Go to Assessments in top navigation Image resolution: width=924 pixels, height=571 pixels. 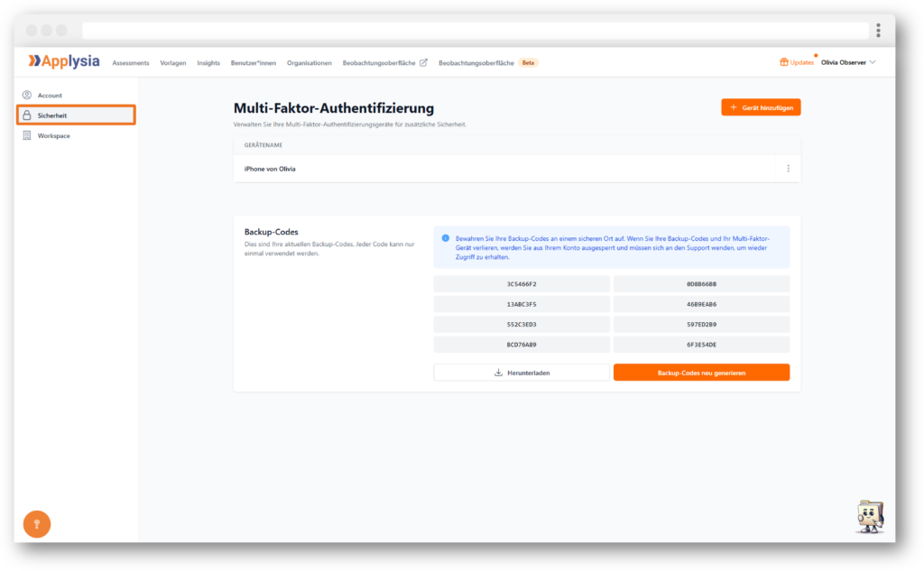[131, 62]
